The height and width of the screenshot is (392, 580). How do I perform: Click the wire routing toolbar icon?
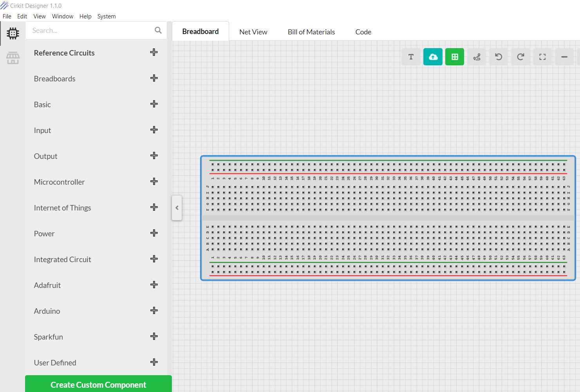[x=477, y=57]
